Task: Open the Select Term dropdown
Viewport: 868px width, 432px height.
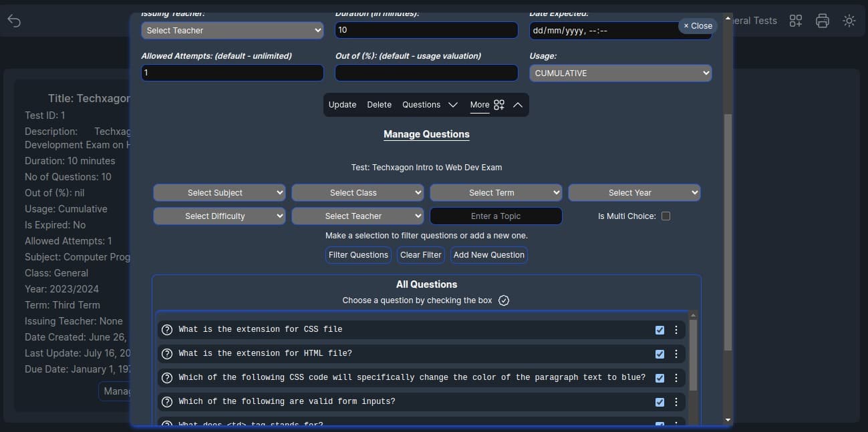Action: pyautogui.click(x=496, y=192)
